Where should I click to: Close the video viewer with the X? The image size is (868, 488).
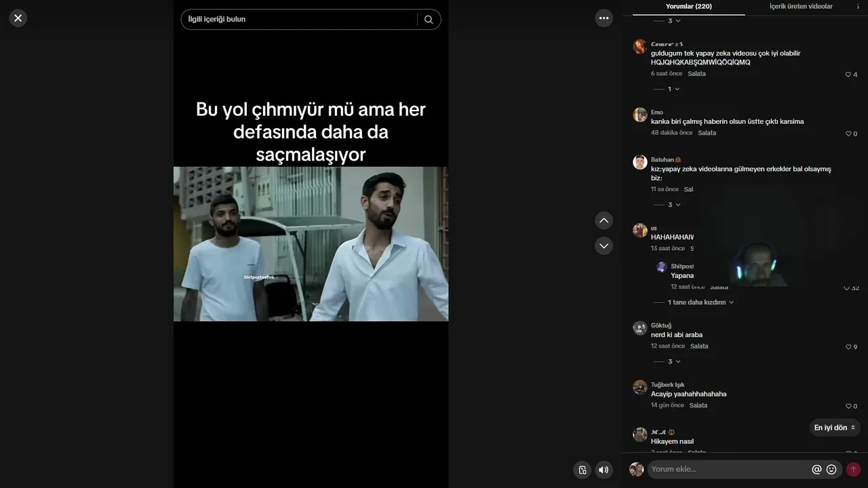pyautogui.click(x=18, y=18)
